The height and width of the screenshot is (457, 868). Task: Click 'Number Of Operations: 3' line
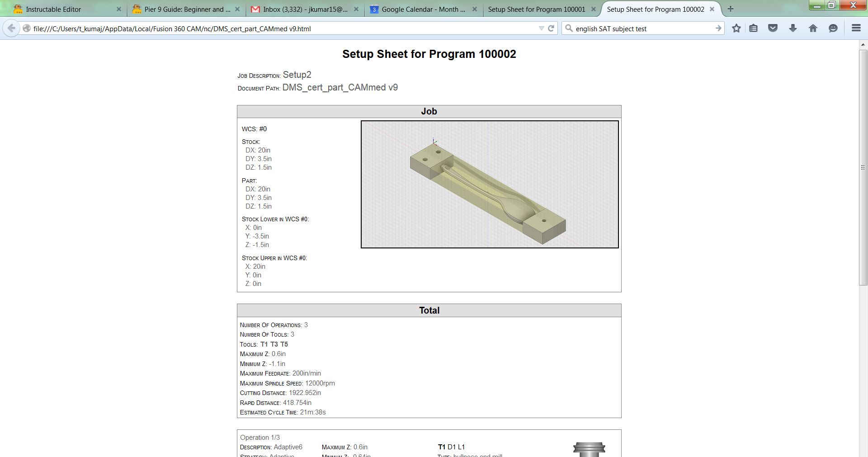[x=274, y=325]
